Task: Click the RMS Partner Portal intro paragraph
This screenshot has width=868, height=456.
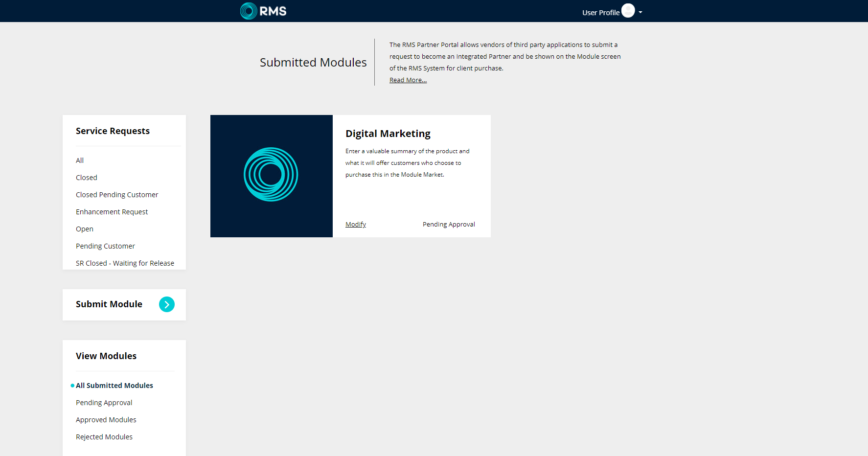Action: click(x=505, y=56)
